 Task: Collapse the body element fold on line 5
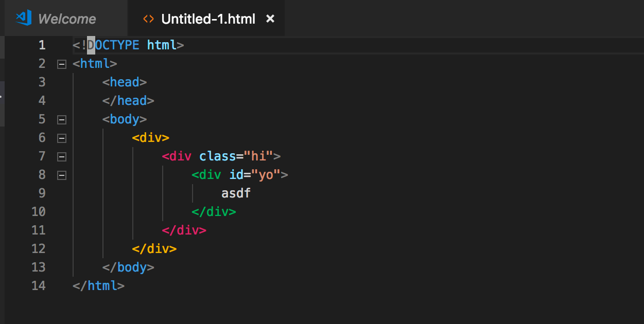(61, 119)
